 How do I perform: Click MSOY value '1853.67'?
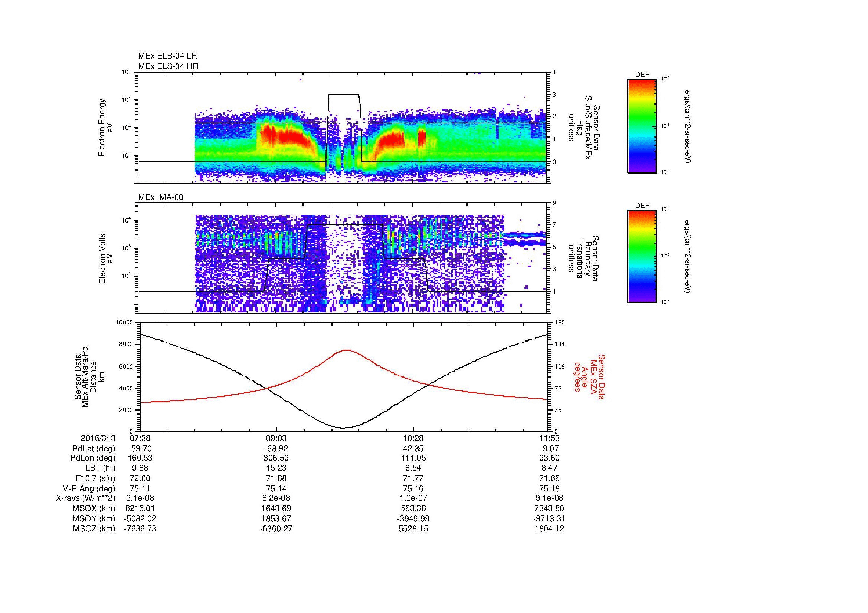tap(277, 518)
